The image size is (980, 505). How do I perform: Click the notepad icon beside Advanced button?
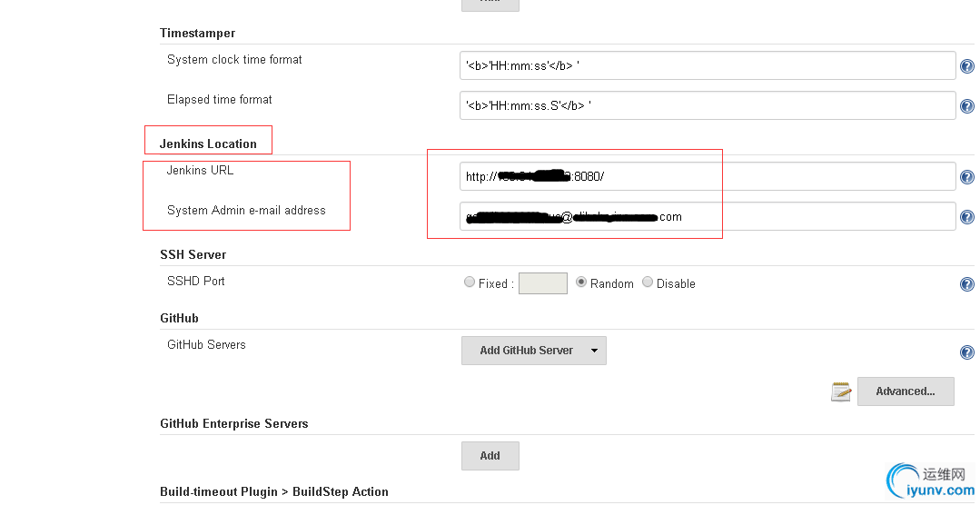pos(841,391)
